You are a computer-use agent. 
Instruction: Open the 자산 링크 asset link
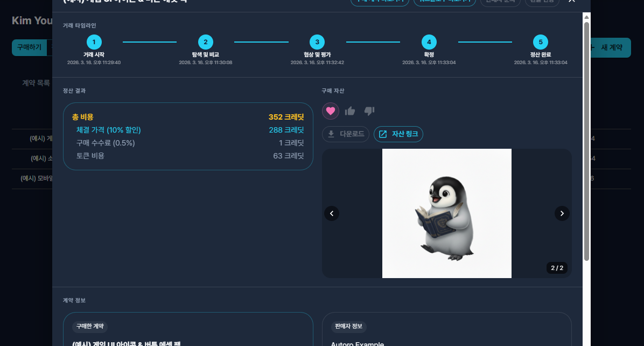click(x=398, y=134)
